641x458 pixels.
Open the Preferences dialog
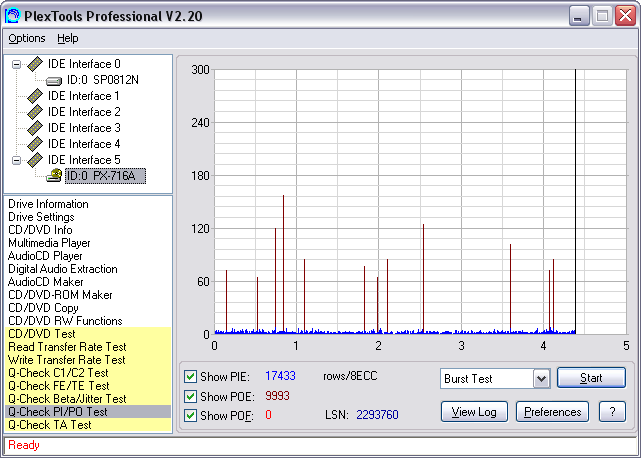pos(552,411)
